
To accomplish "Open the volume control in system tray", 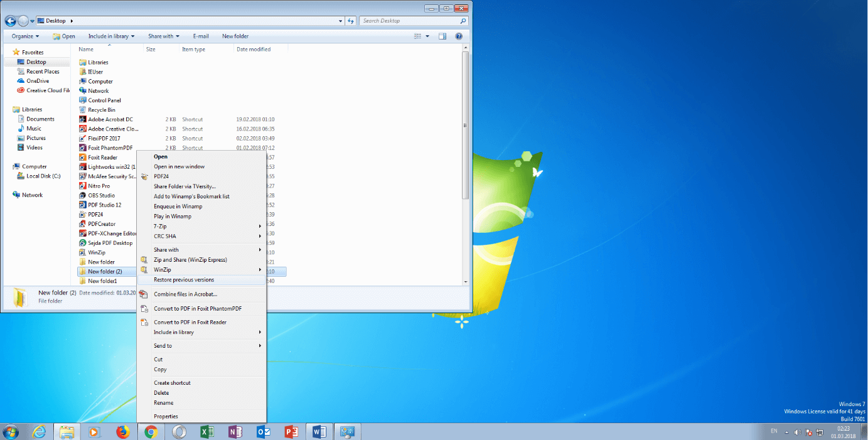I will coord(797,432).
